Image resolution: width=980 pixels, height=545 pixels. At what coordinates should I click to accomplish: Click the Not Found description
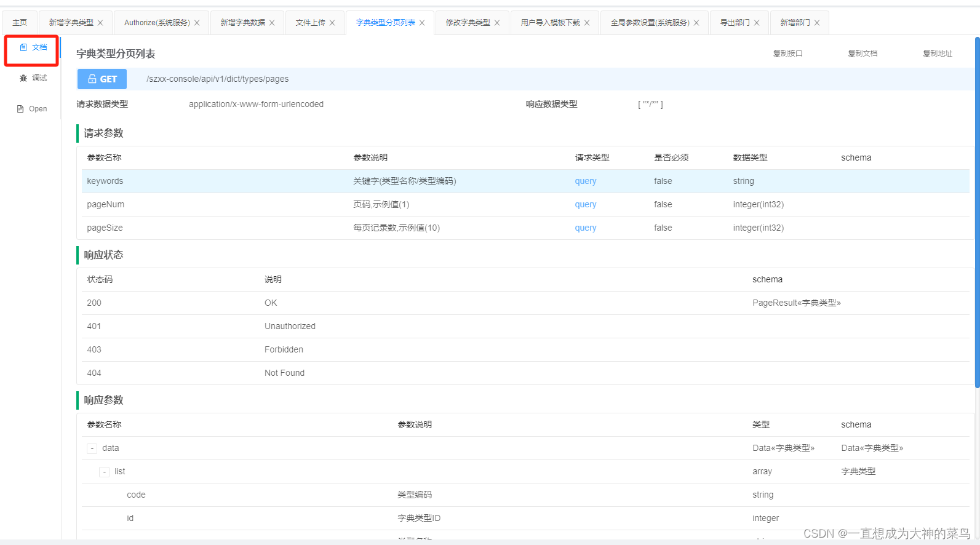[284, 373]
